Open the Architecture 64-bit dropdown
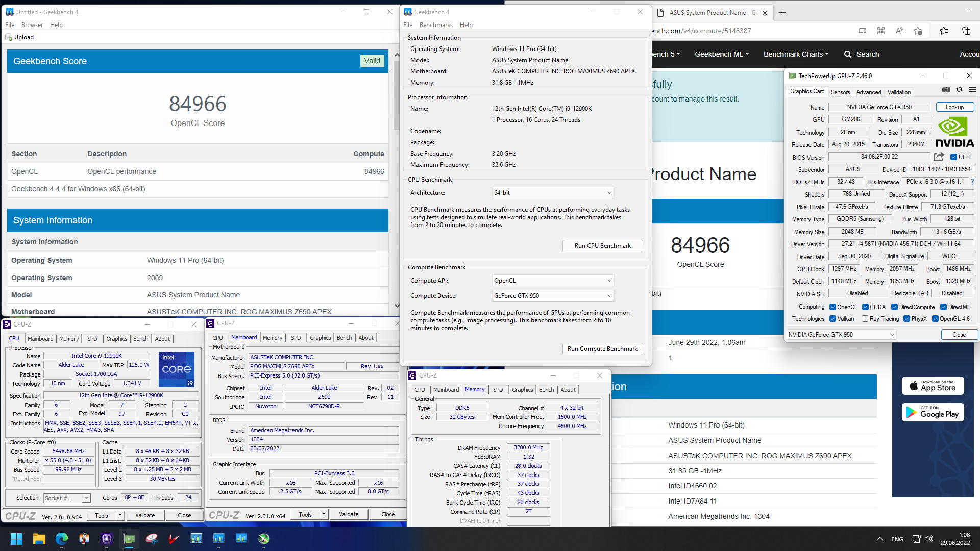The image size is (980, 551). click(x=553, y=193)
